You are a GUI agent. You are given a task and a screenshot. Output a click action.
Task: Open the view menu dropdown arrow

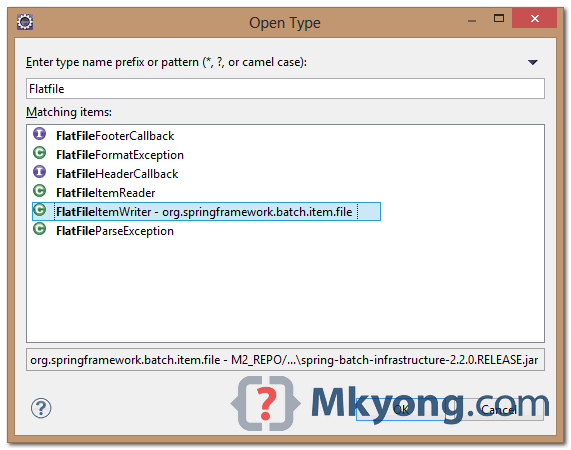[532, 62]
